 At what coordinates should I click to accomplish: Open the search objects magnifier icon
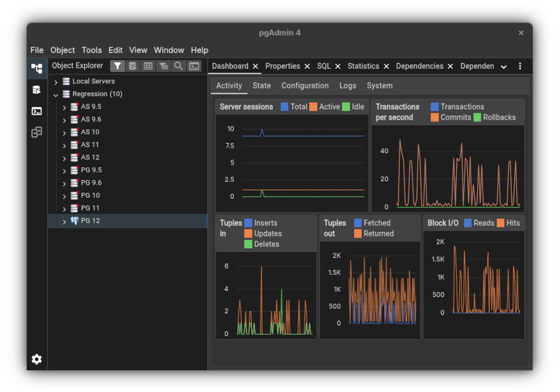point(179,66)
